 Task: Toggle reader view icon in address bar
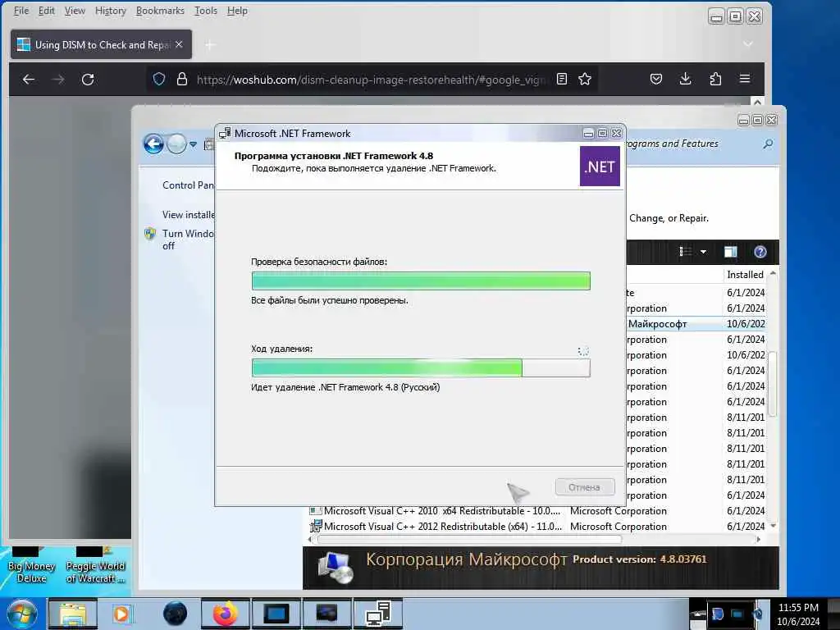click(561, 80)
